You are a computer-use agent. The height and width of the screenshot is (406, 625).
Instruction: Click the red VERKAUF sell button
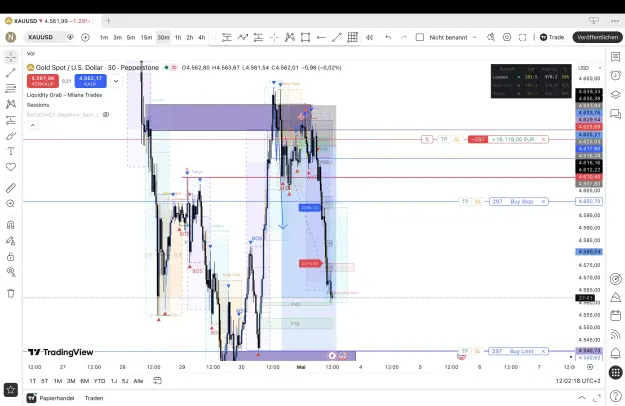[43, 81]
